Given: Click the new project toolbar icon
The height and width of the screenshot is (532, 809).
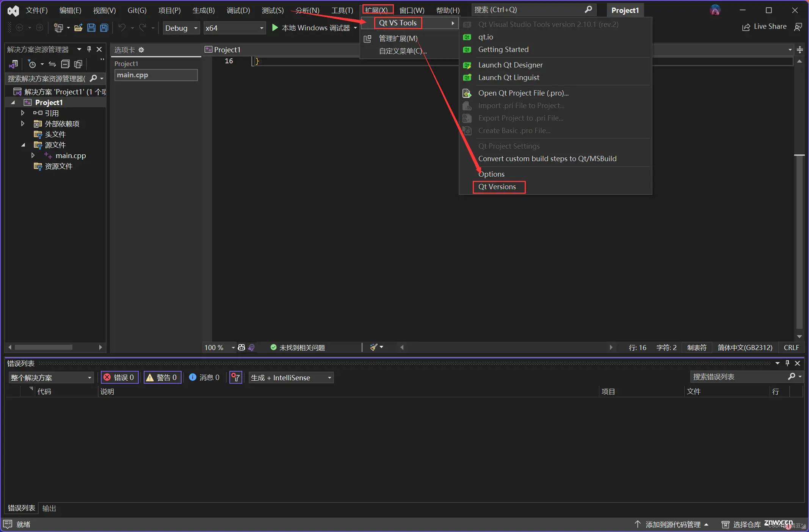Looking at the screenshot, I should pos(58,28).
